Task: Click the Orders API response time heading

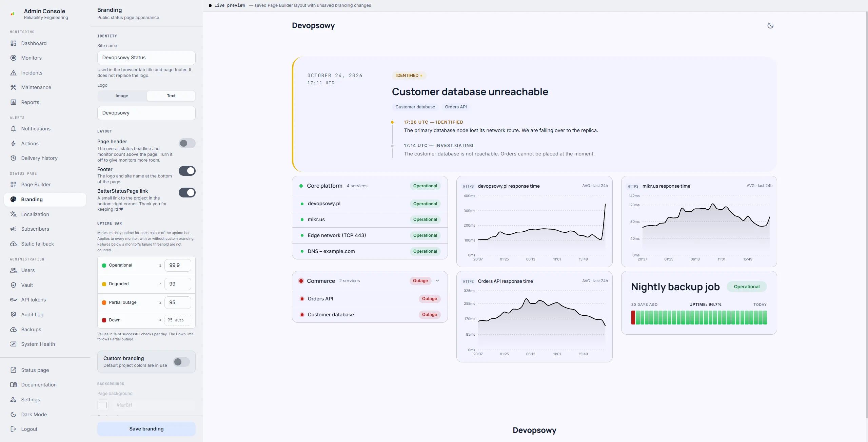Action: click(x=505, y=281)
